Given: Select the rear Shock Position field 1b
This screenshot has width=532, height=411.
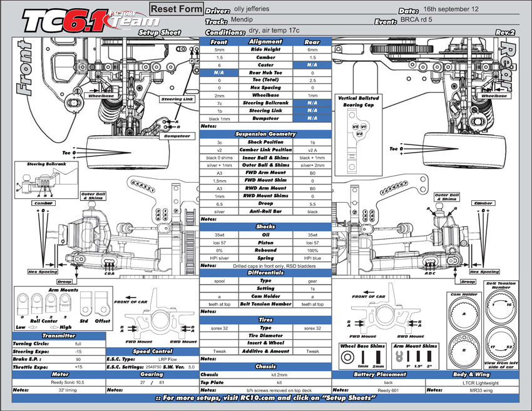Looking at the screenshot, I should [x=312, y=143].
